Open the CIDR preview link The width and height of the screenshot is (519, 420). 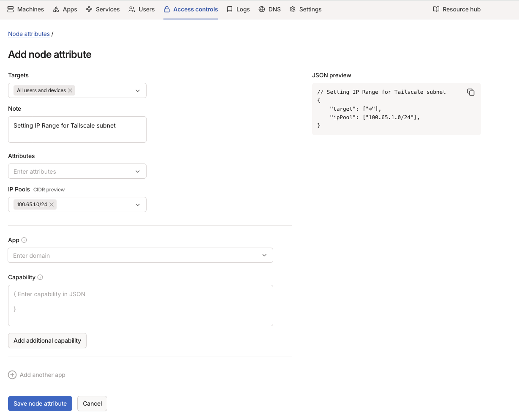pos(49,190)
